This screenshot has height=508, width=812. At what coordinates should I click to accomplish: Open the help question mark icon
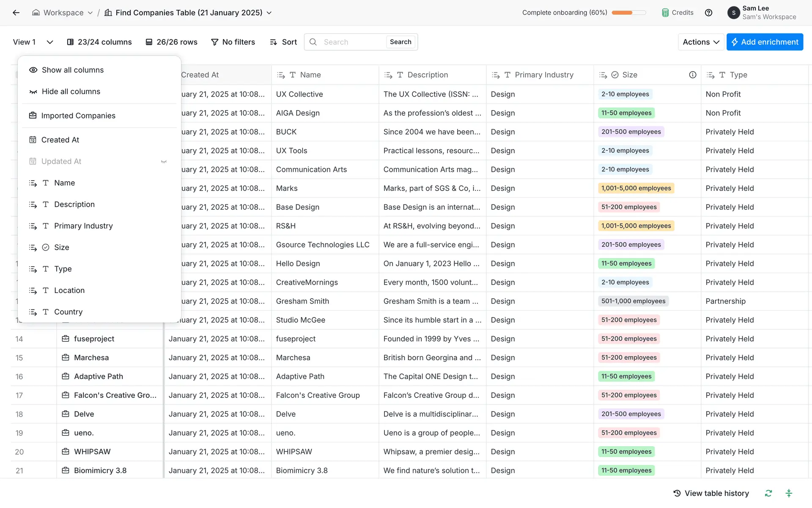708,13
